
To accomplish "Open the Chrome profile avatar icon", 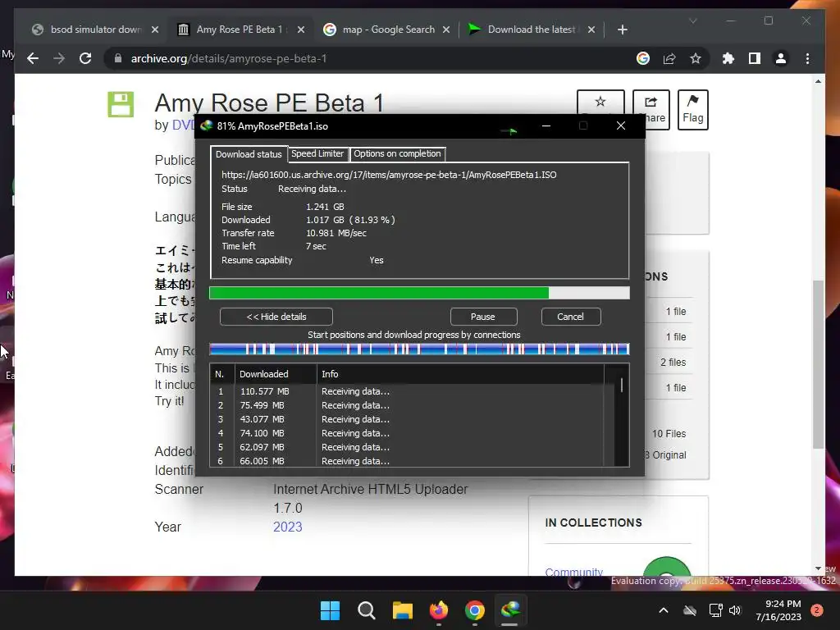I will 781,58.
